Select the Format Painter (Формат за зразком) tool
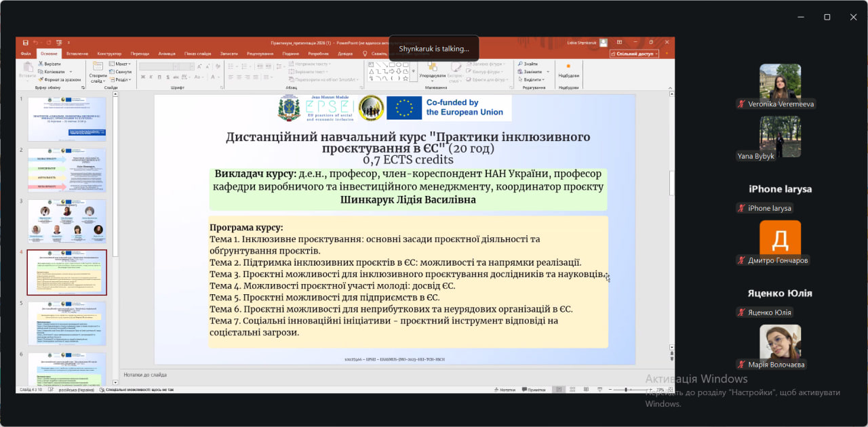 click(41, 79)
